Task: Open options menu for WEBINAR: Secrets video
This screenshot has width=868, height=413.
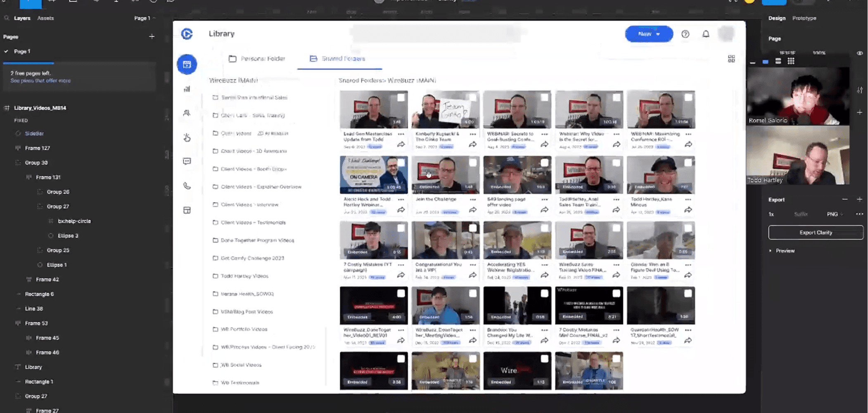Action: (545, 134)
